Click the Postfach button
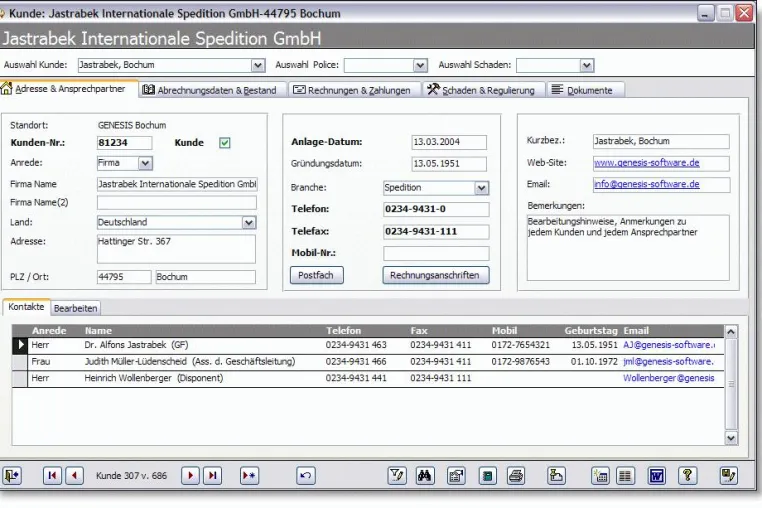 [317, 275]
